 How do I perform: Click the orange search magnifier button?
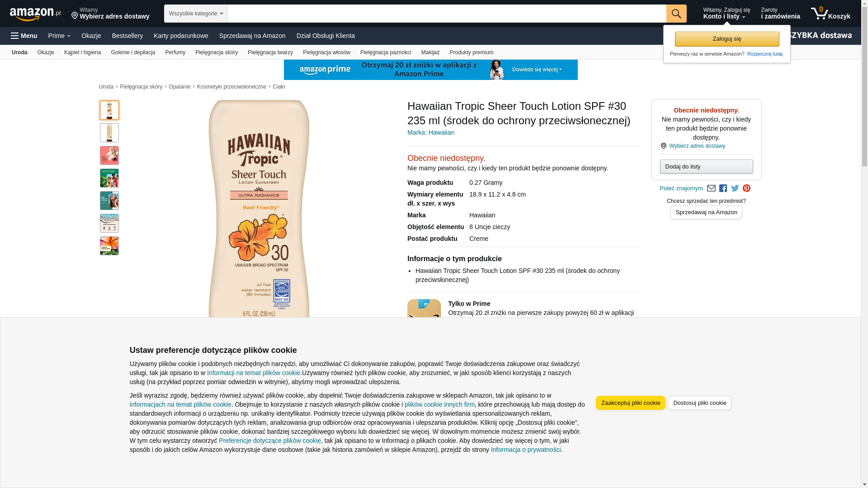tap(676, 14)
